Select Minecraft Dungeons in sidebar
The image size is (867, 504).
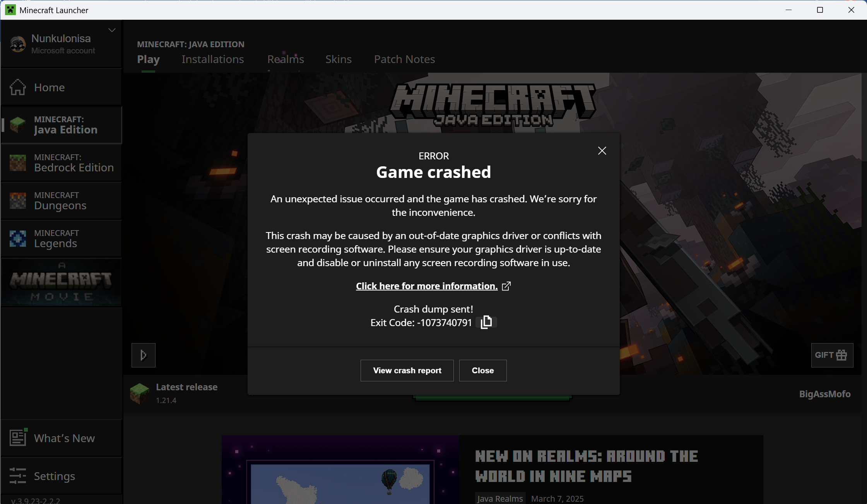click(61, 201)
